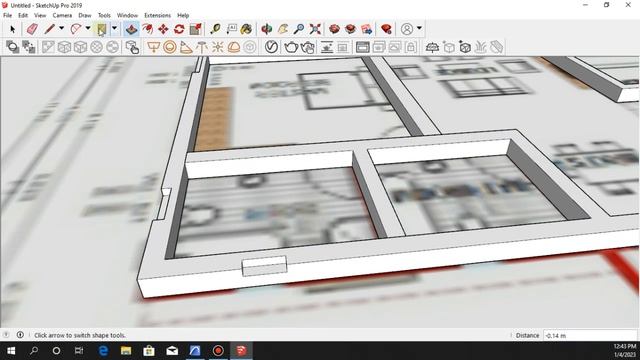640x360 pixels.
Task: Open the File menu
Action: pos(7,15)
